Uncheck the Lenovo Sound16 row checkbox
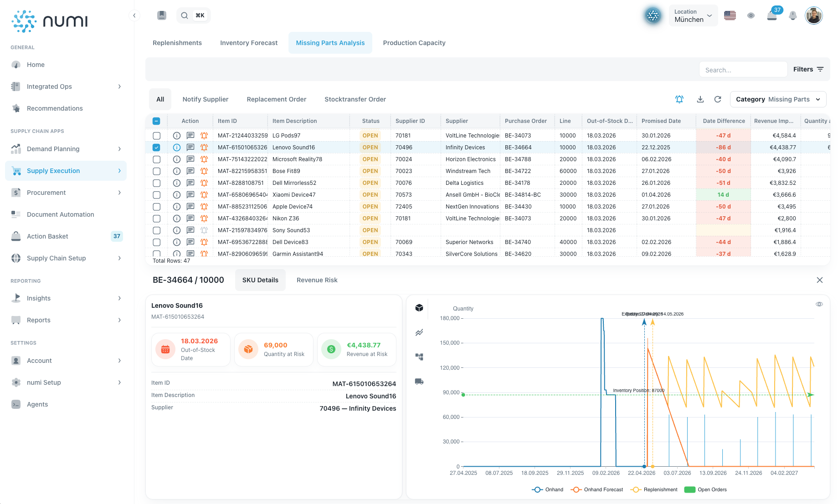The width and height of the screenshot is (838, 504). tap(156, 148)
